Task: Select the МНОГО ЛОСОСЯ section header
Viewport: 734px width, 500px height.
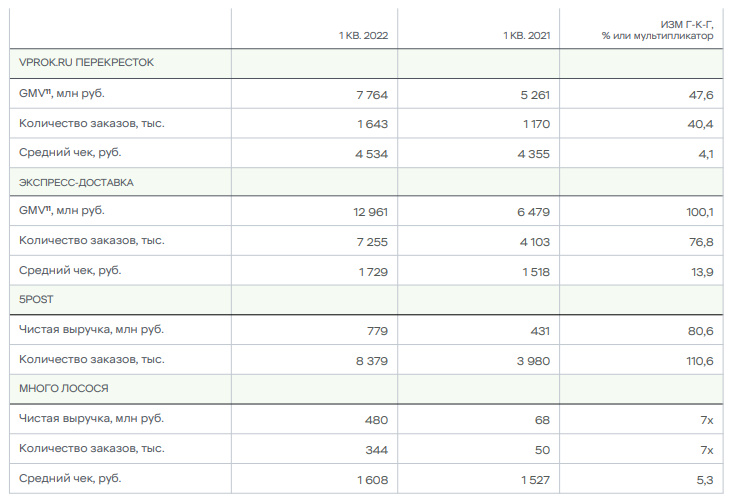Action: (x=64, y=388)
